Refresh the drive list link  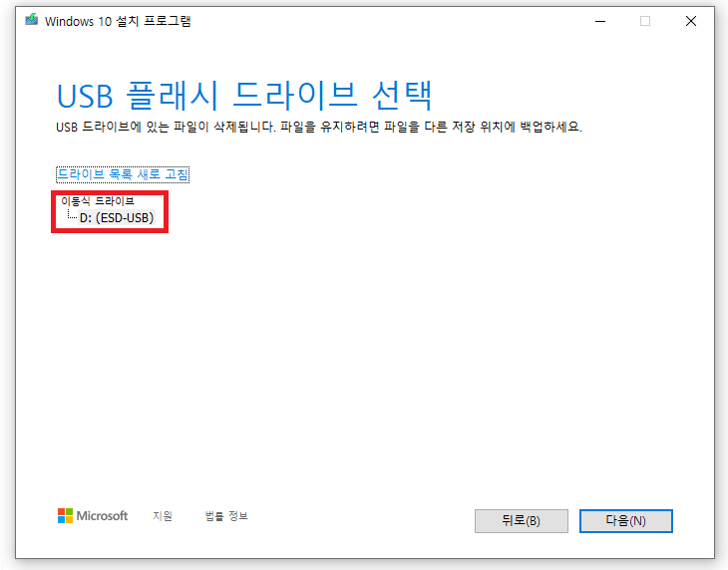tap(123, 174)
